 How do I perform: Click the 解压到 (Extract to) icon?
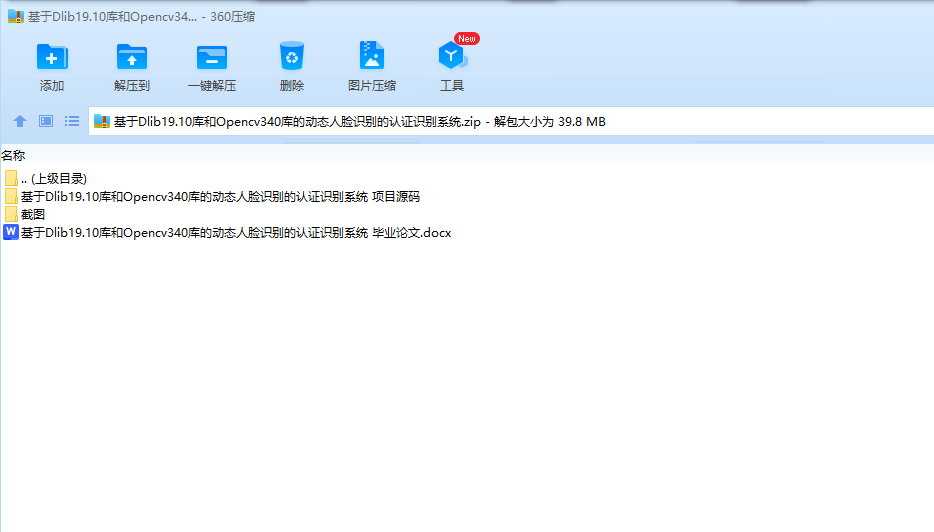132,57
